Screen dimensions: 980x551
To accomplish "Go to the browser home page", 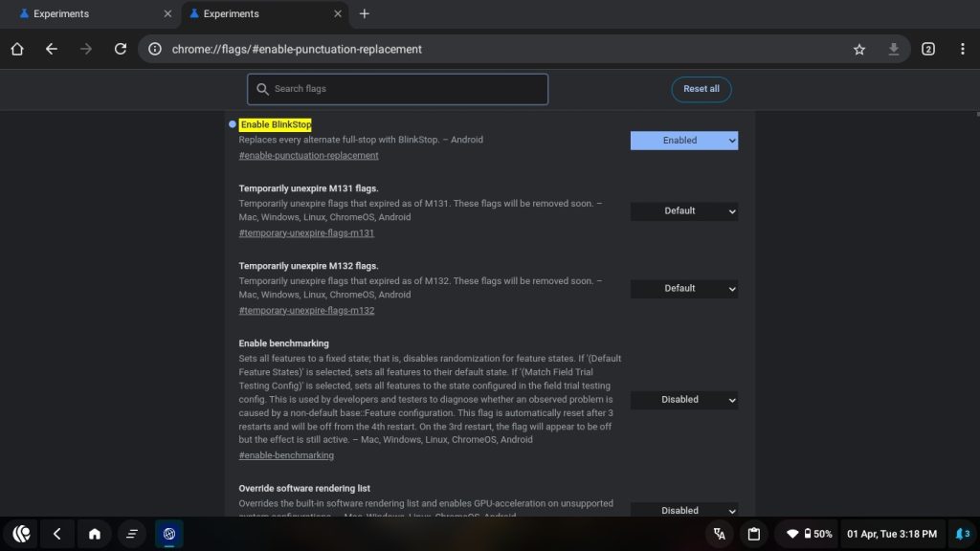I will [17, 49].
